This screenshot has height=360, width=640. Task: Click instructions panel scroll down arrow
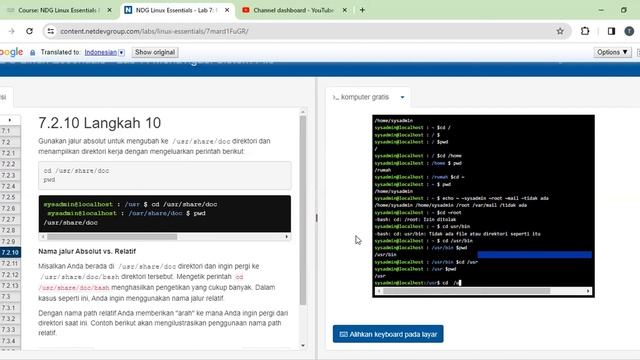pyautogui.click(x=303, y=346)
